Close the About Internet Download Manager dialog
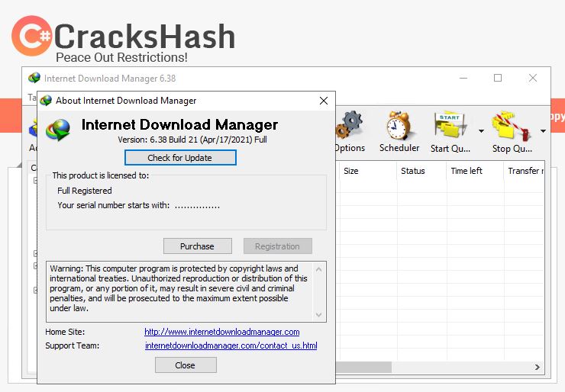Viewport: 565px width, 392px height. tap(324, 101)
